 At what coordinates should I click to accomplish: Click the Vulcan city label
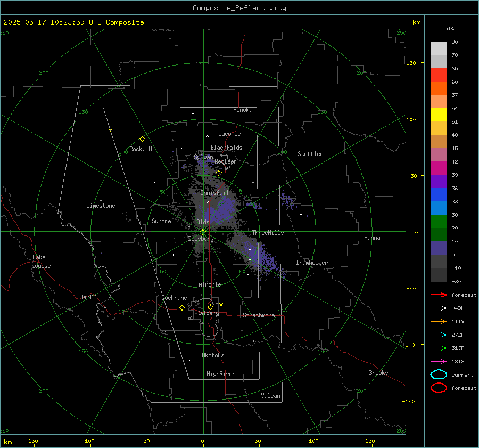pos(270,396)
